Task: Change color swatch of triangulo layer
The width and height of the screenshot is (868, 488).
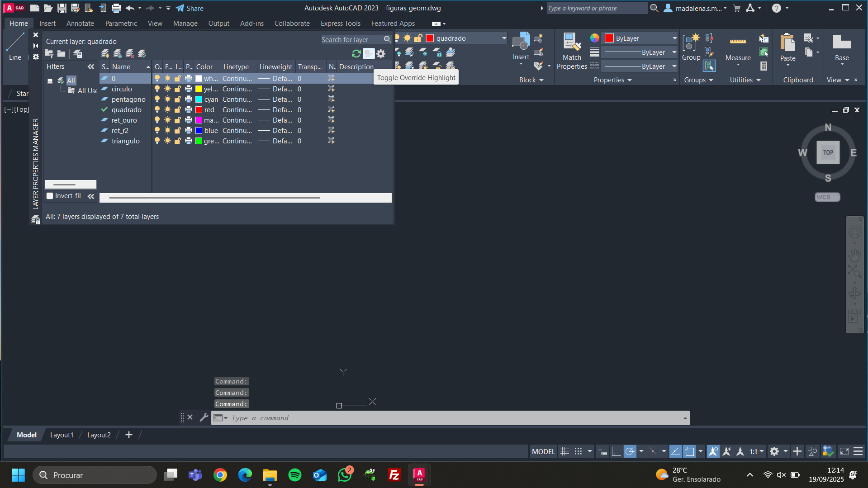Action: (199, 141)
